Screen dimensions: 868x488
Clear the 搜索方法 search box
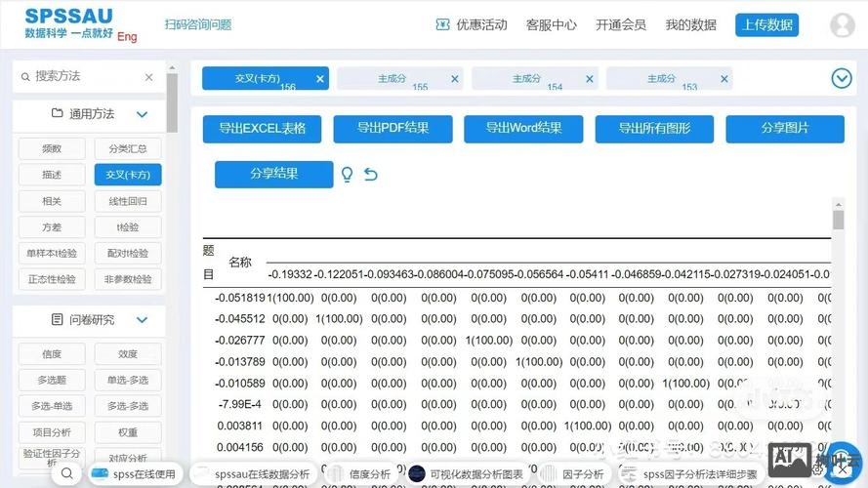coord(149,77)
